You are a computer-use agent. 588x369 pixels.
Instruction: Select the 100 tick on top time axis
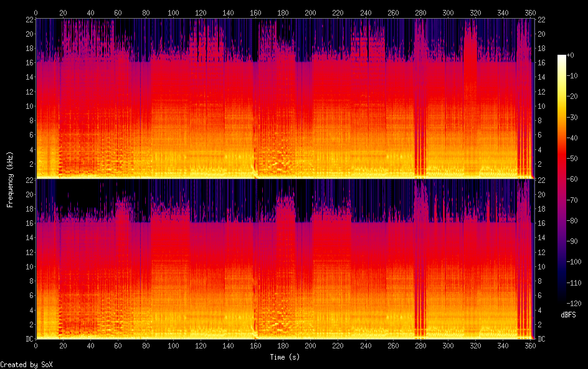[x=173, y=12]
